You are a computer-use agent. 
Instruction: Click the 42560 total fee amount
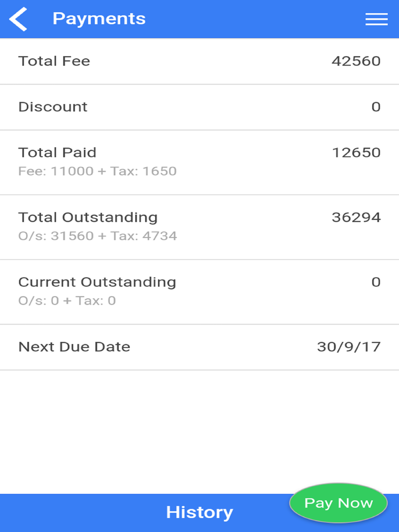click(x=356, y=61)
